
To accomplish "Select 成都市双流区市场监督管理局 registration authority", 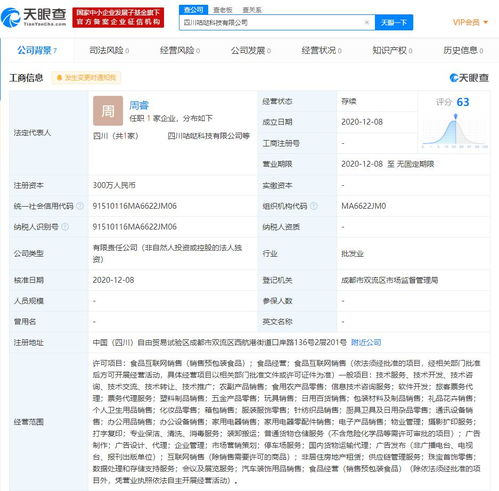I will [x=390, y=280].
